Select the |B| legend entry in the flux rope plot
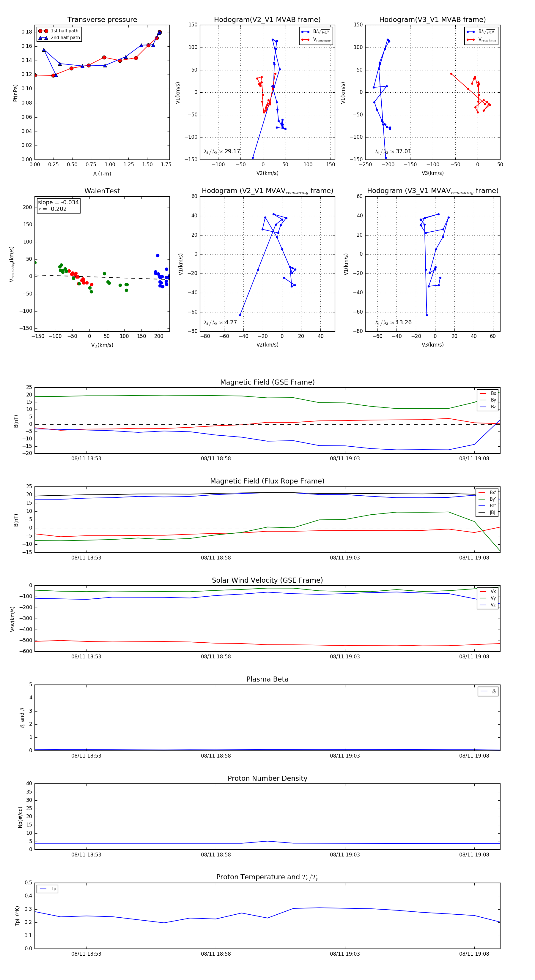The height and width of the screenshot is (980, 535). 487,513
